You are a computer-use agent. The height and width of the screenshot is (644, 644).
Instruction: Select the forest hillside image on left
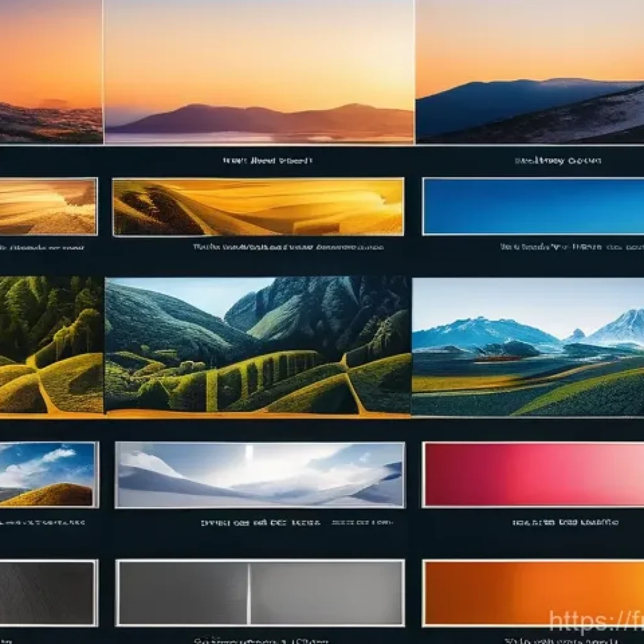click(51, 346)
